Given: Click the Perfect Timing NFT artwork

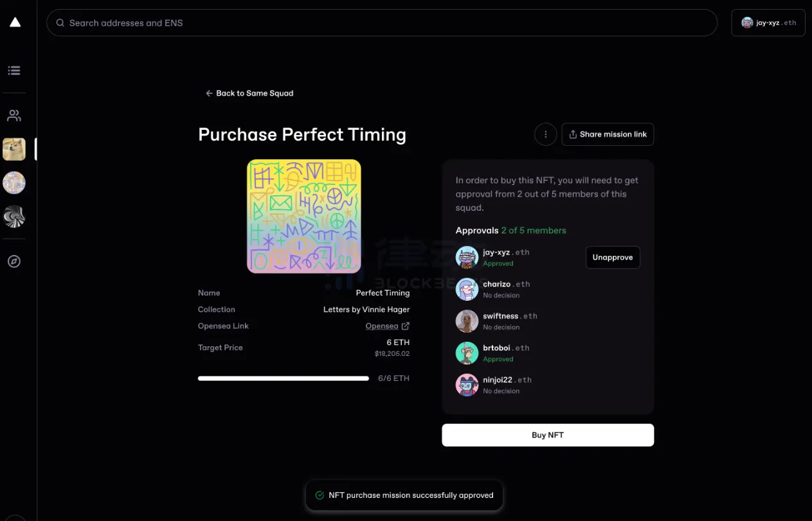Looking at the screenshot, I should coord(303,216).
